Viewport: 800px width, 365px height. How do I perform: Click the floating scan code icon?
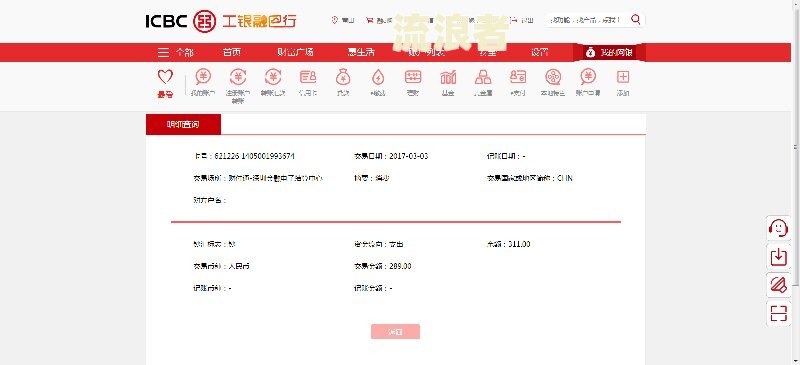click(779, 313)
